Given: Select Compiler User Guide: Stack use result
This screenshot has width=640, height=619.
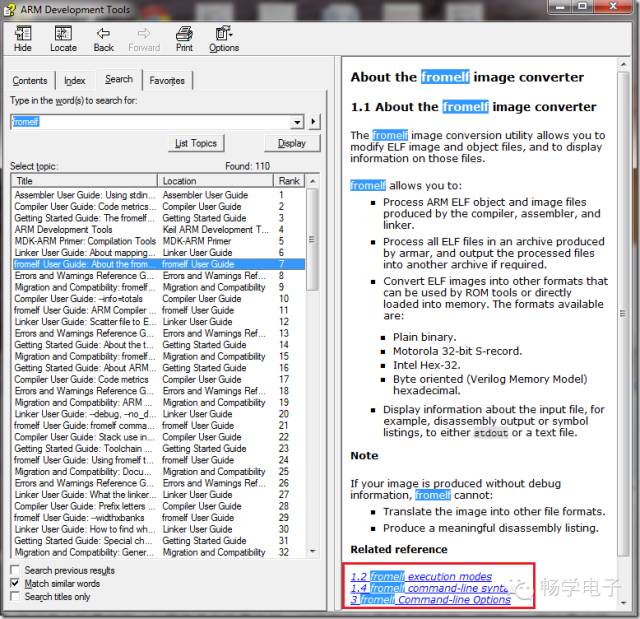Looking at the screenshot, I should coord(158,437).
